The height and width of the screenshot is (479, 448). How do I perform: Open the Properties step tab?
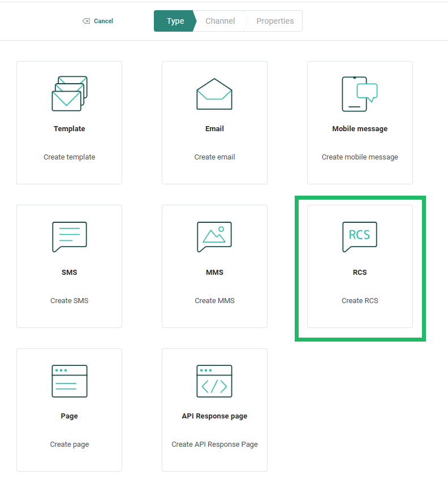[275, 21]
